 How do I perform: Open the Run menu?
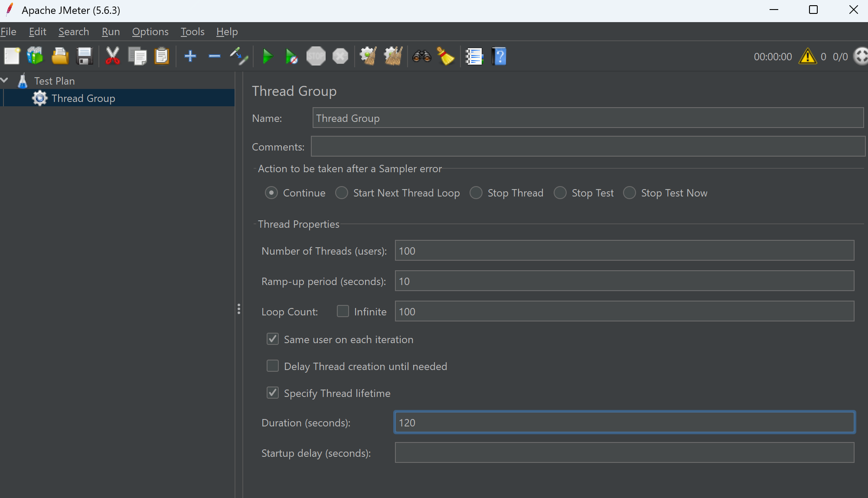(x=111, y=32)
